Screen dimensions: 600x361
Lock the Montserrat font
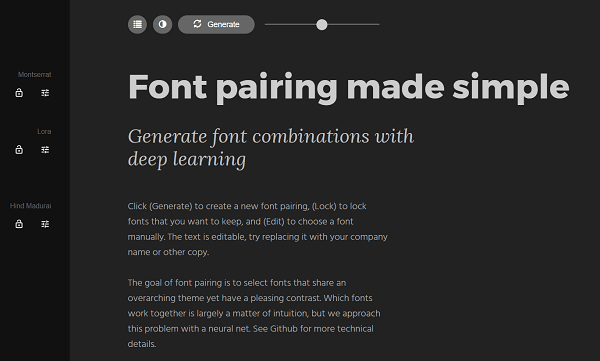19,93
